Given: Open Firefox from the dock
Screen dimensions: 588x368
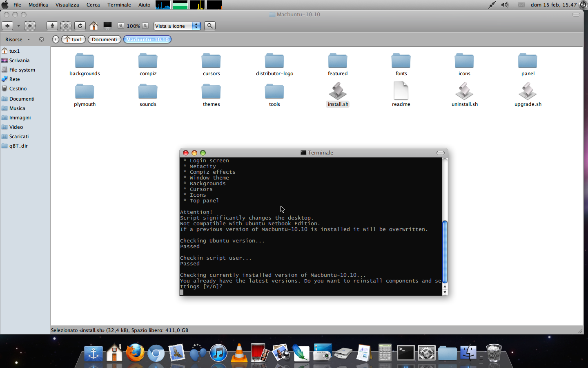Looking at the screenshot, I should [x=135, y=353].
